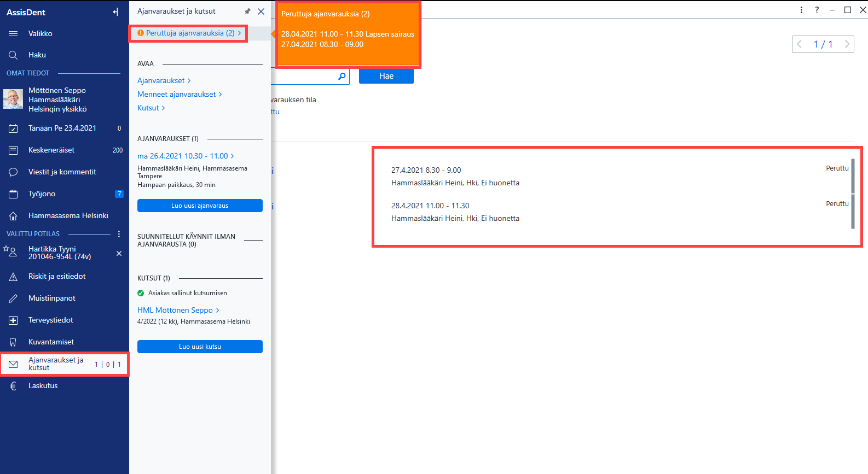Open the Kutsut chevron link
The height and width of the screenshot is (474, 868).
click(x=151, y=108)
